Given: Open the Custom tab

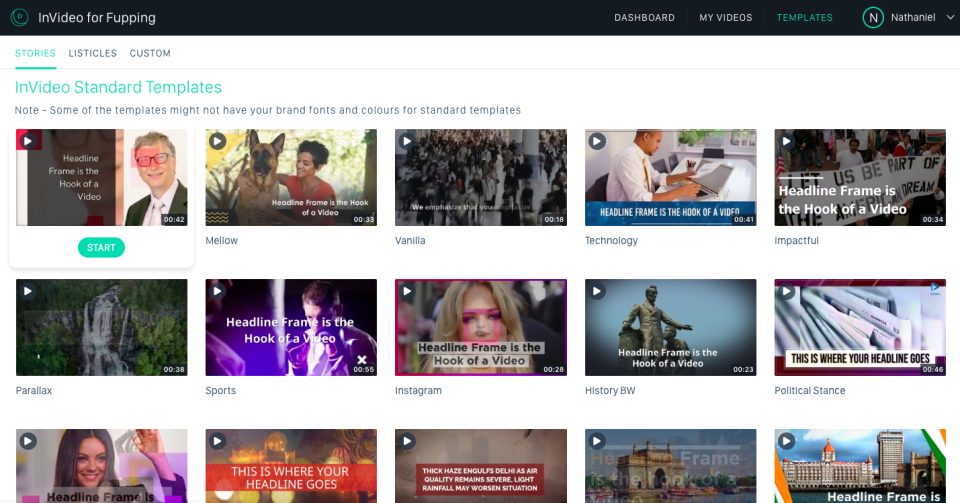Looking at the screenshot, I should click(x=150, y=53).
